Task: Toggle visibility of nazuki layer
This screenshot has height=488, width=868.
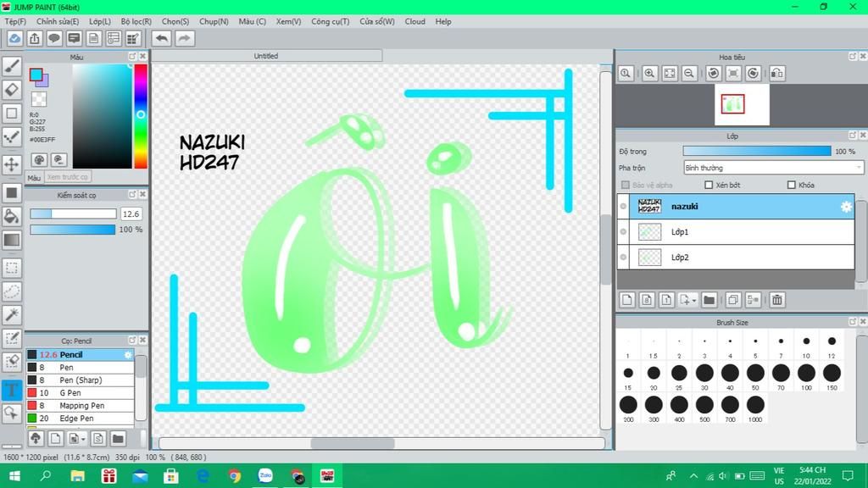Action: click(x=623, y=207)
